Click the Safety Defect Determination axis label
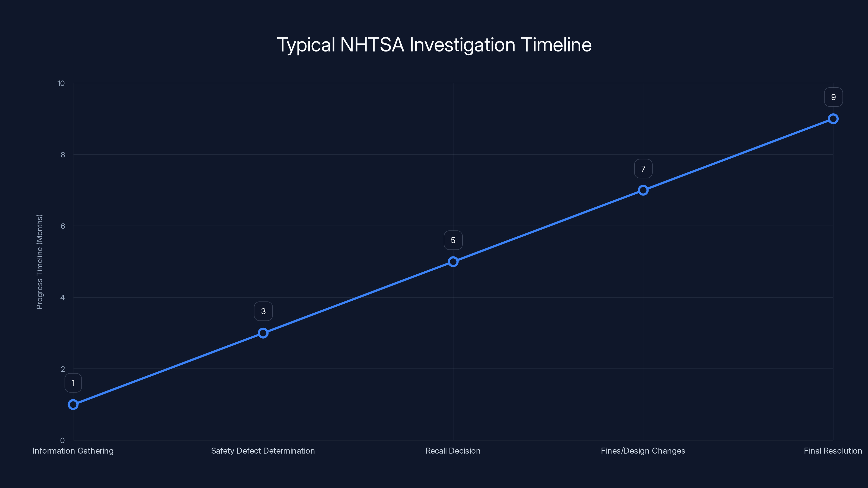The width and height of the screenshot is (868, 488). tap(263, 451)
